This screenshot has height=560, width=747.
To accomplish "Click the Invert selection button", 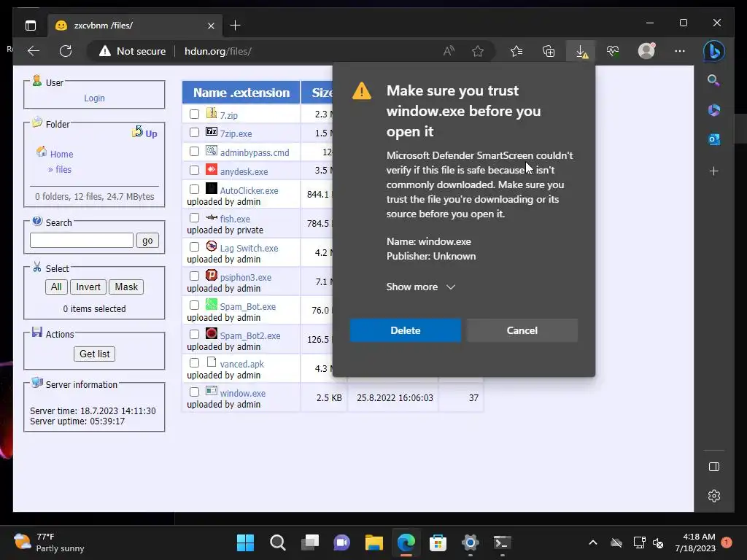I will 88,287.
